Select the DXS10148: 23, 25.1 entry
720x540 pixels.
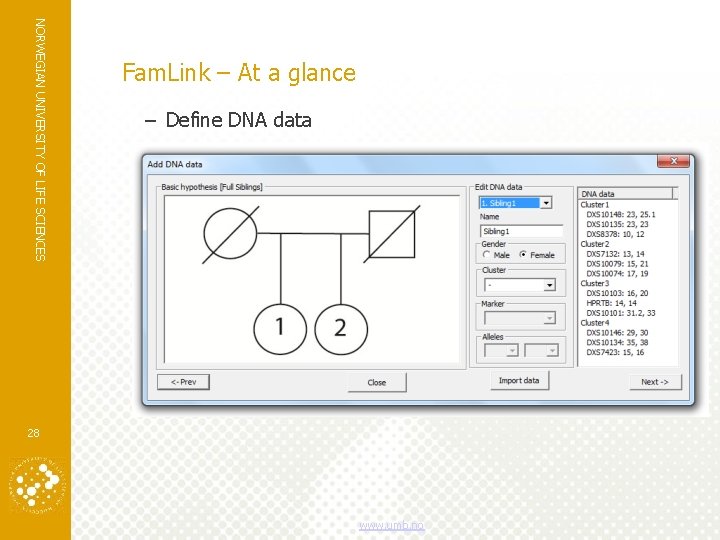pos(621,214)
